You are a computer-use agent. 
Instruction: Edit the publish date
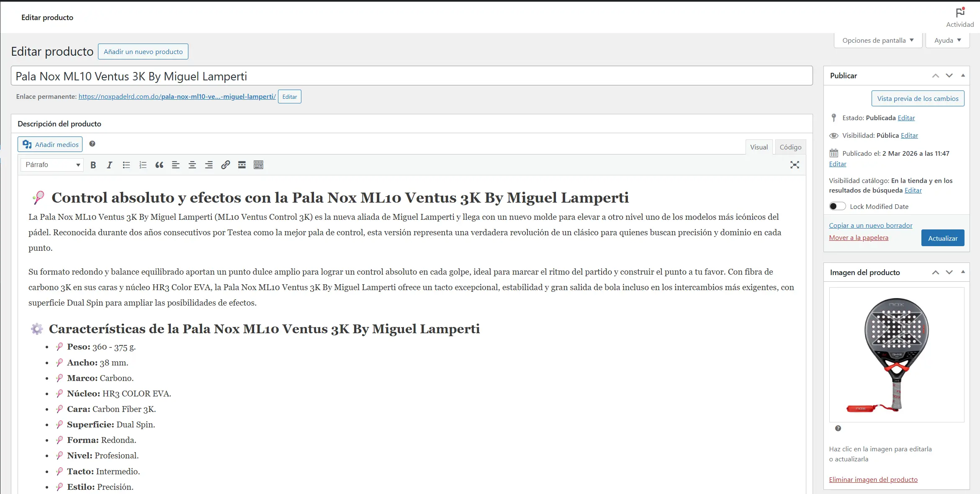coord(838,164)
